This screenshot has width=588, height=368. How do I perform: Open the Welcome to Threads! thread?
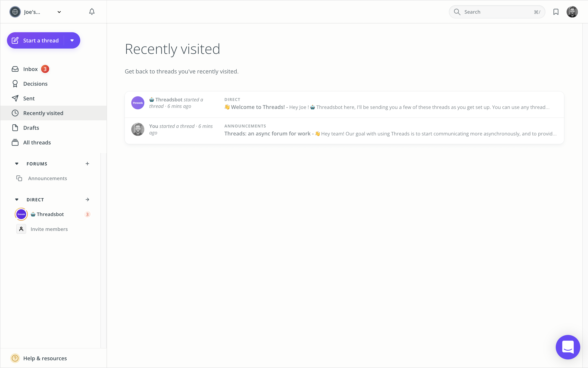tap(257, 107)
